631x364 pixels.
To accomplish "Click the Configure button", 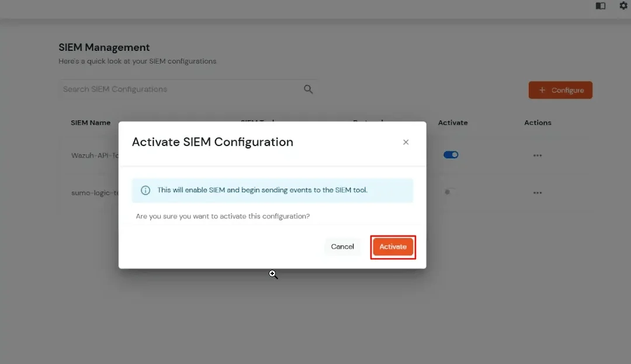I will pyautogui.click(x=560, y=90).
